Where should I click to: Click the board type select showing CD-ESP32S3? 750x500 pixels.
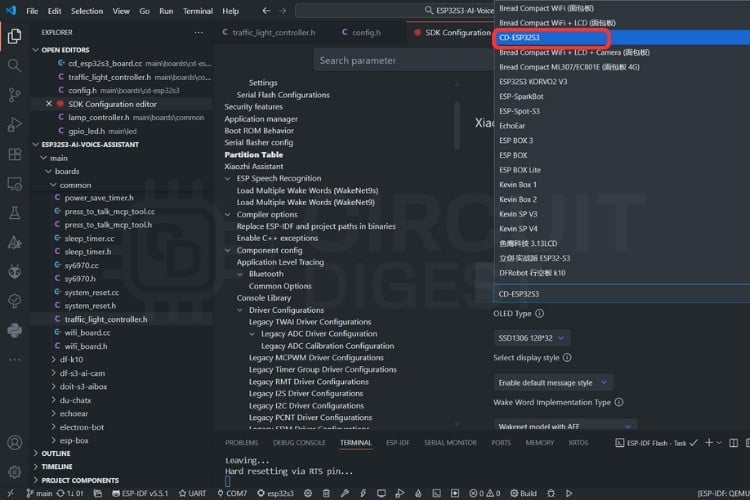(x=621, y=294)
